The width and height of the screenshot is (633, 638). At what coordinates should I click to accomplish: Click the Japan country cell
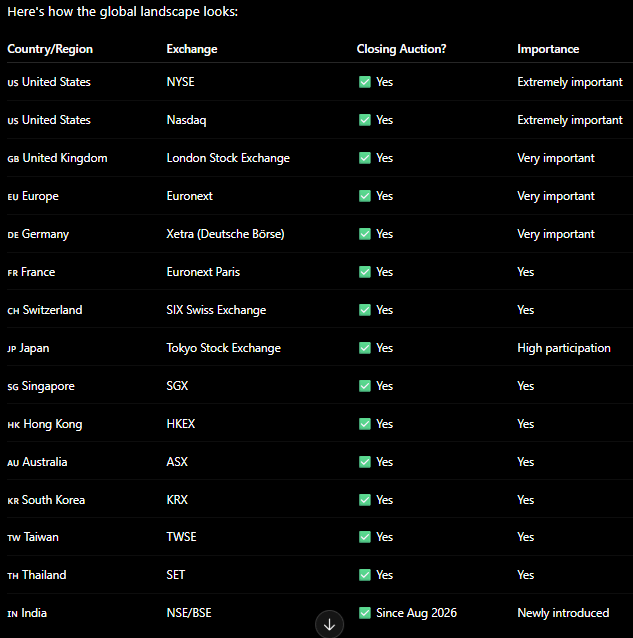tap(28, 348)
